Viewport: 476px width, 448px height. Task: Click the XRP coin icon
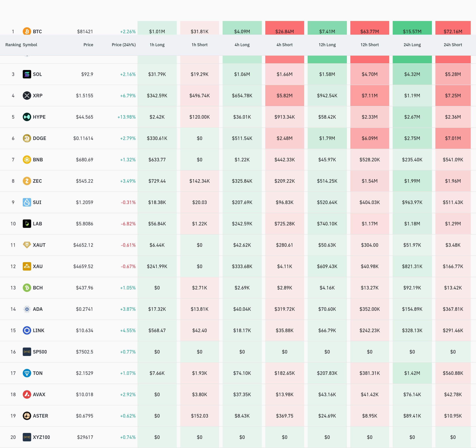[x=27, y=96]
